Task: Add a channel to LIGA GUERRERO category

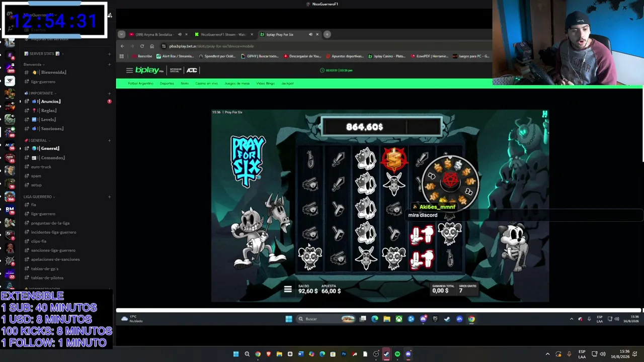Action: 109,197
